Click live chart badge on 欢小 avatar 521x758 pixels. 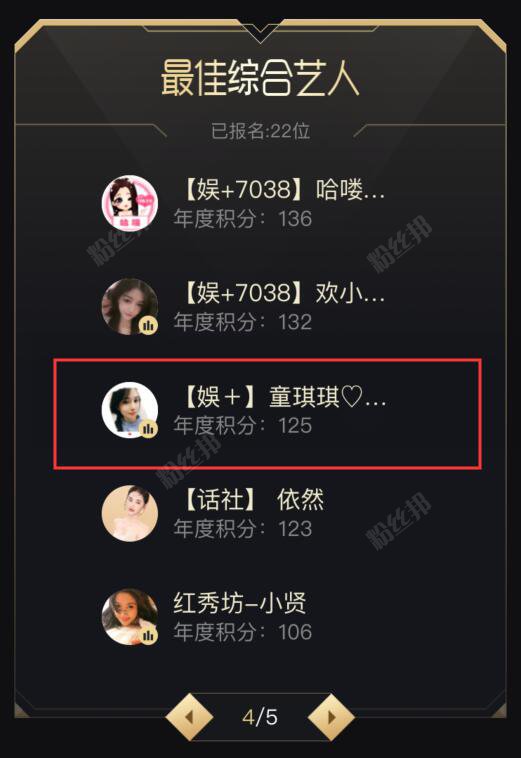148,325
